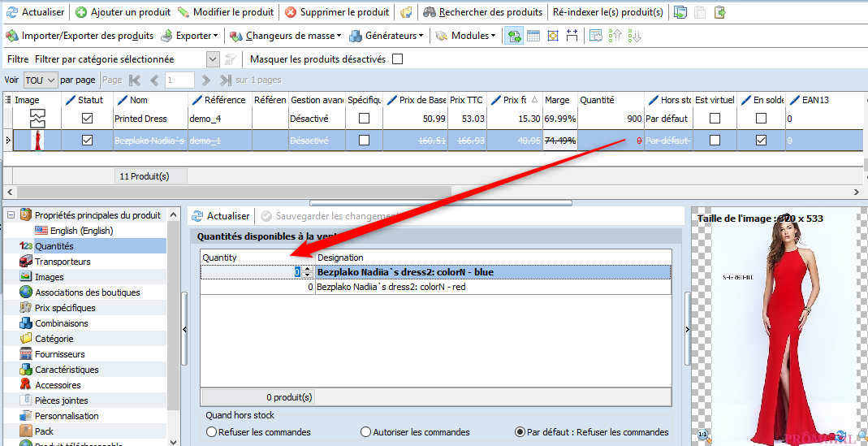
Task: Open Importer/Exporter des produits
Action: pos(80,36)
